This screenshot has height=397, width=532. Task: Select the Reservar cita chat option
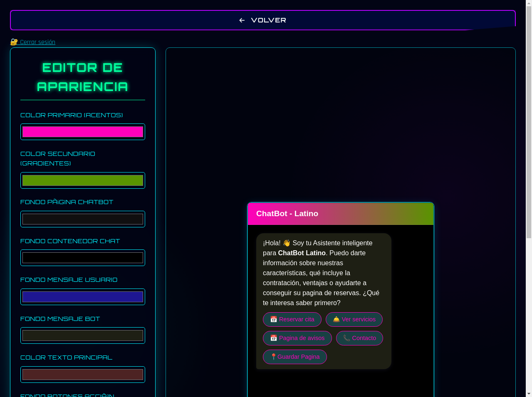point(292,319)
